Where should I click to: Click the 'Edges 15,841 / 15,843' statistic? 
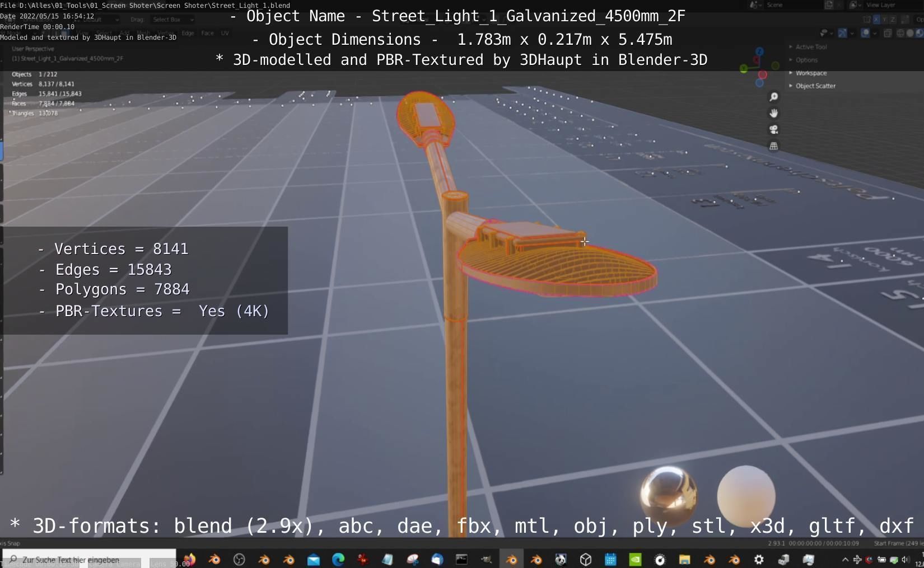(x=46, y=93)
